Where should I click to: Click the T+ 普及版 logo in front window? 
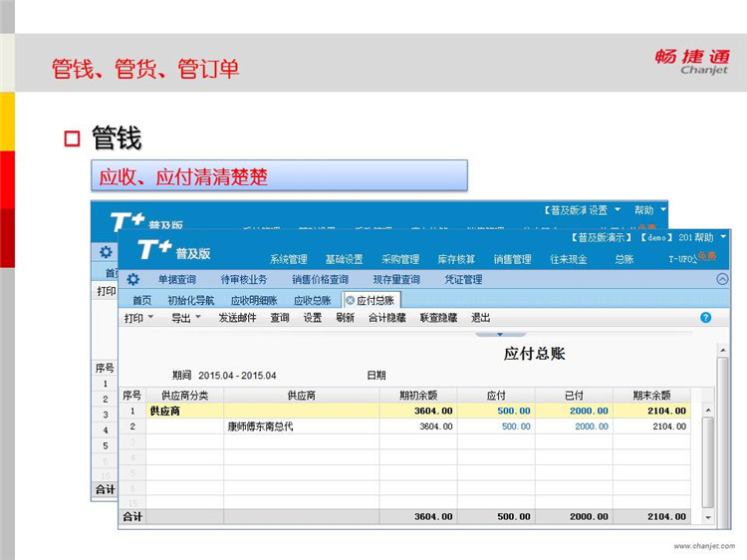pyautogui.click(x=174, y=250)
